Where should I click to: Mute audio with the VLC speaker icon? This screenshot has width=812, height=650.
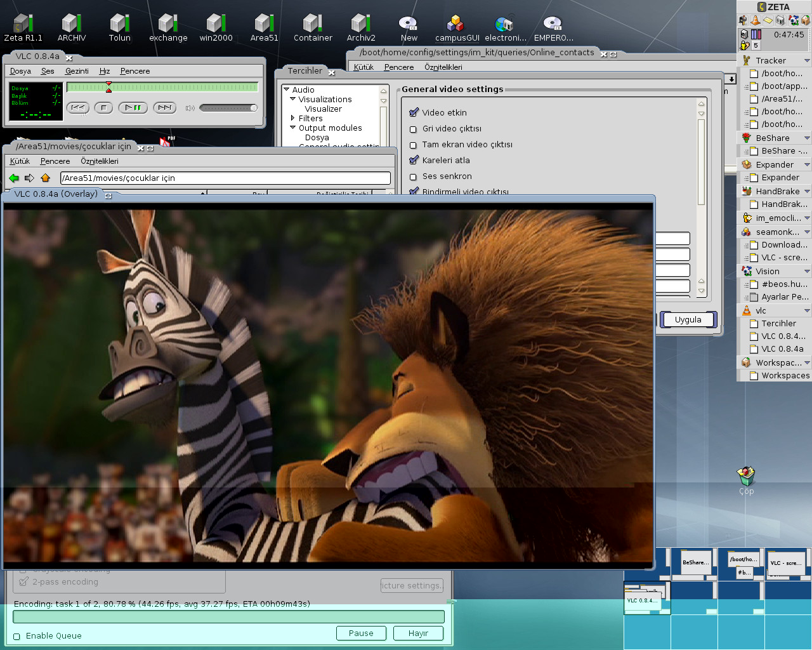(190, 108)
